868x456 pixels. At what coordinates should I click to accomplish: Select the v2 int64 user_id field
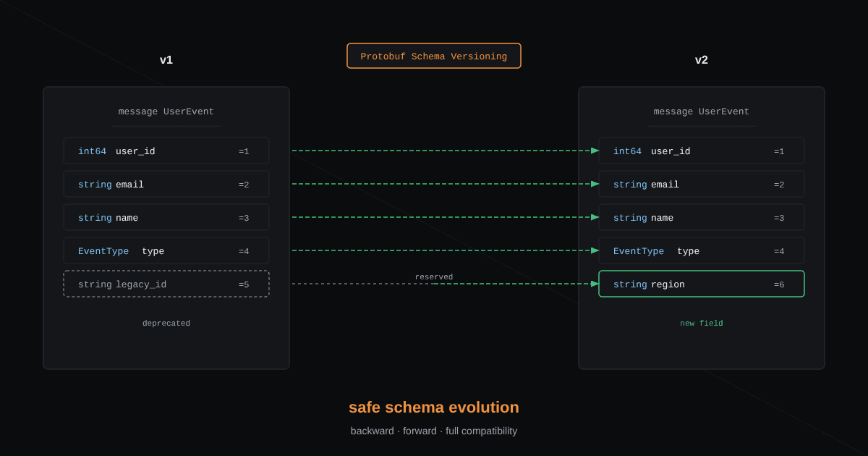pyautogui.click(x=702, y=151)
